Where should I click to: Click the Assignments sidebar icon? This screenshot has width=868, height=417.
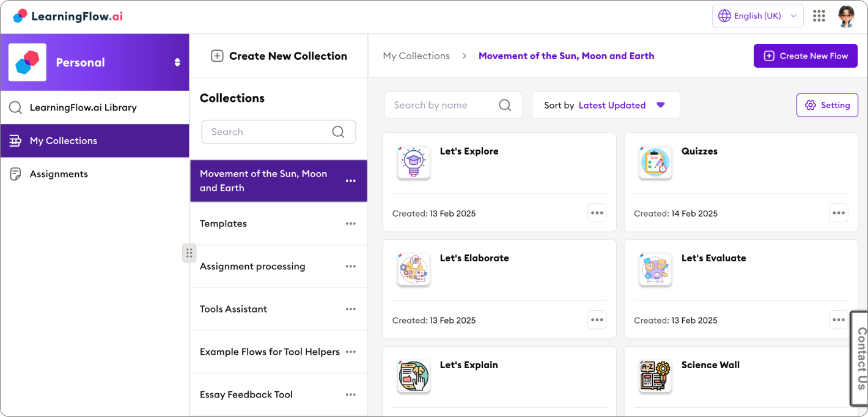pyautogui.click(x=15, y=174)
